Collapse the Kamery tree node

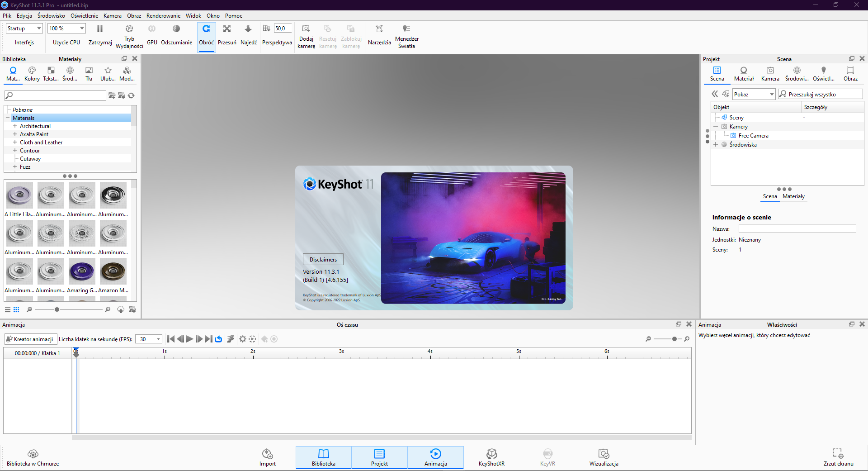pyautogui.click(x=716, y=127)
